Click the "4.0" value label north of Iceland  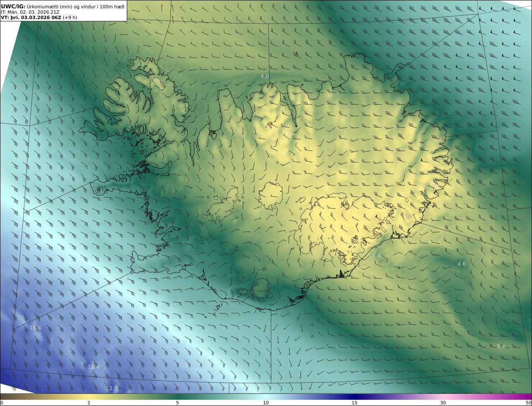click(x=265, y=76)
